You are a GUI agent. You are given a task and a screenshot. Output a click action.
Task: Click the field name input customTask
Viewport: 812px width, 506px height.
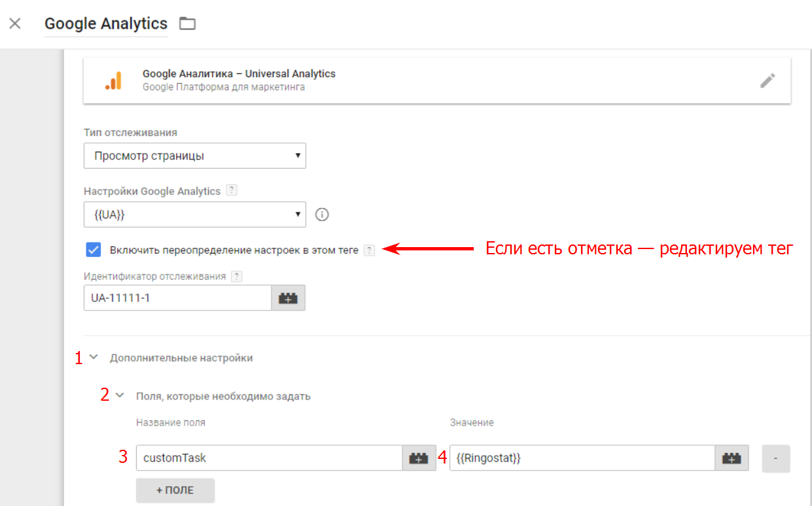269,458
